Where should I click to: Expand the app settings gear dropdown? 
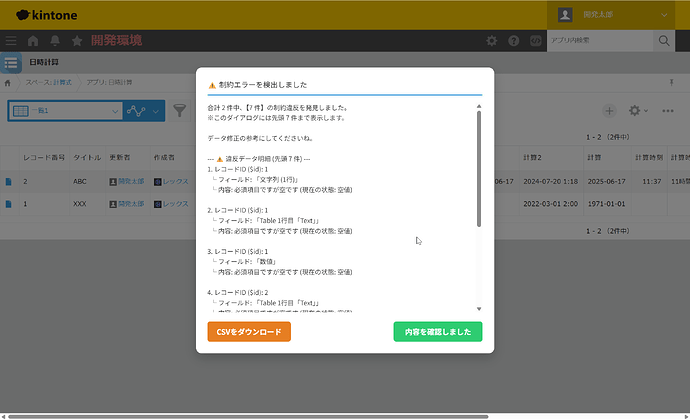[x=639, y=110]
